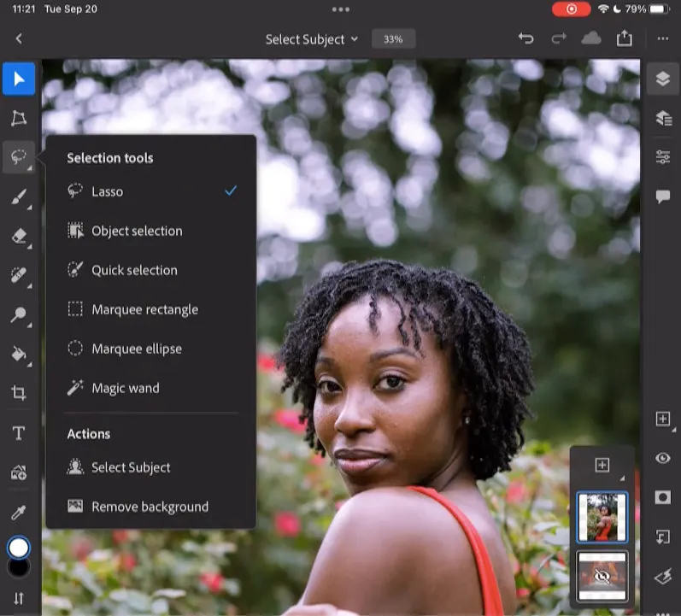Open the 33% zoom level dropdown
This screenshot has height=616, width=681.
pos(393,39)
